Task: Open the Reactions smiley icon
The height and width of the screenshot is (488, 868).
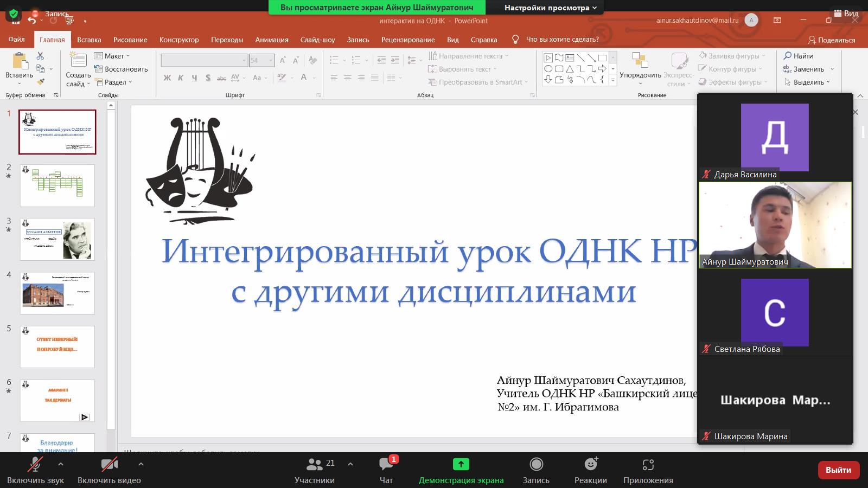Action: (590, 465)
